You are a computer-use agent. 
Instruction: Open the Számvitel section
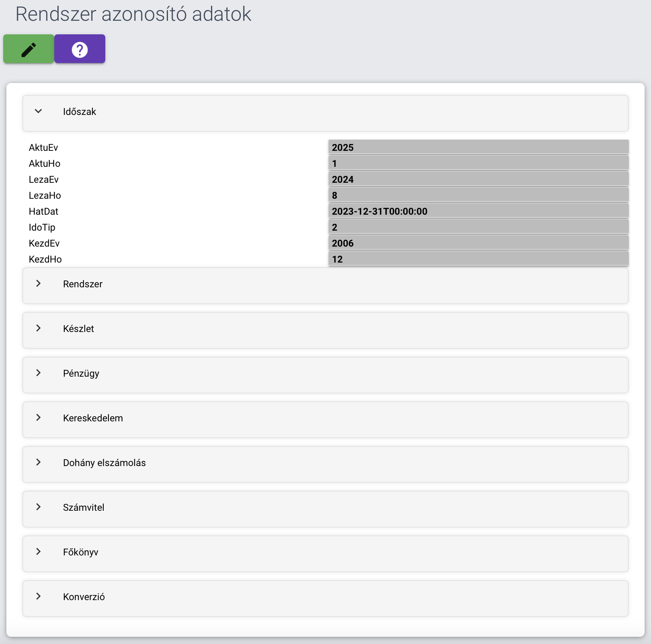click(325, 509)
